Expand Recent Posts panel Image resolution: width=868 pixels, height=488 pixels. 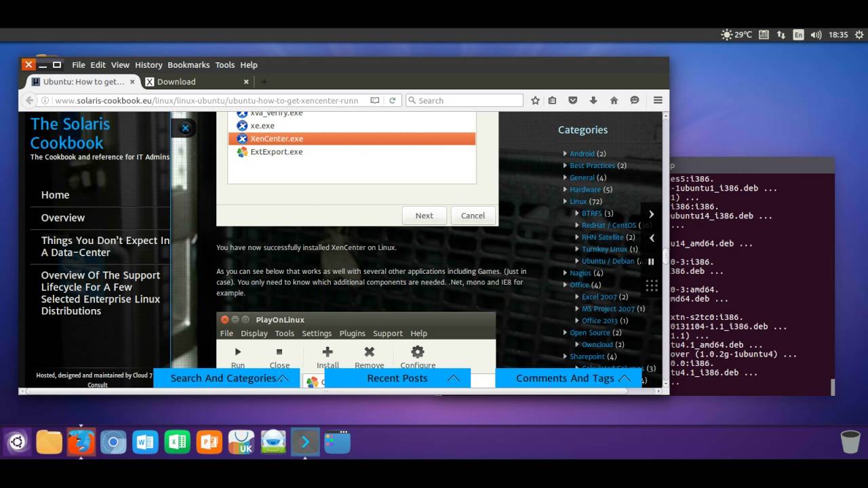pyautogui.click(x=397, y=378)
